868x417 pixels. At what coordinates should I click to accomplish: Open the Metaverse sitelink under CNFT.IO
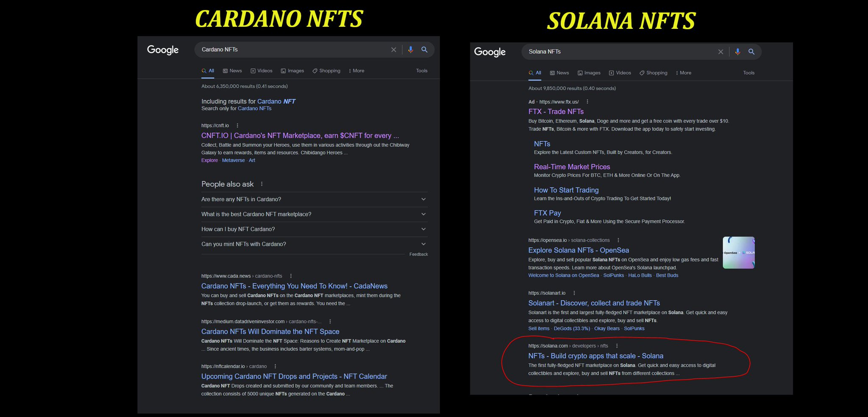(x=234, y=160)
